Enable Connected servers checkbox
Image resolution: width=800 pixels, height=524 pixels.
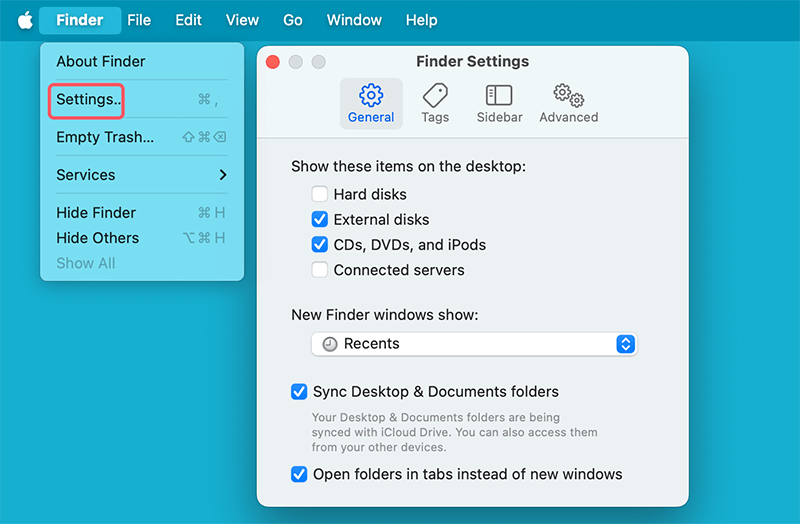click(319, 269)
